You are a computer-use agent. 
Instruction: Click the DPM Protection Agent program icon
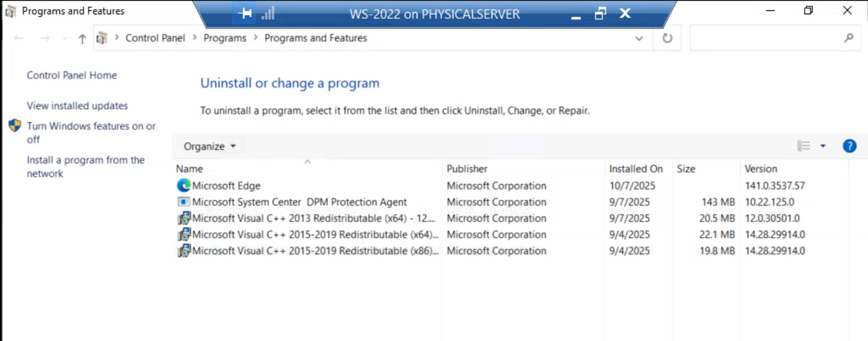(x=183, y=202)
